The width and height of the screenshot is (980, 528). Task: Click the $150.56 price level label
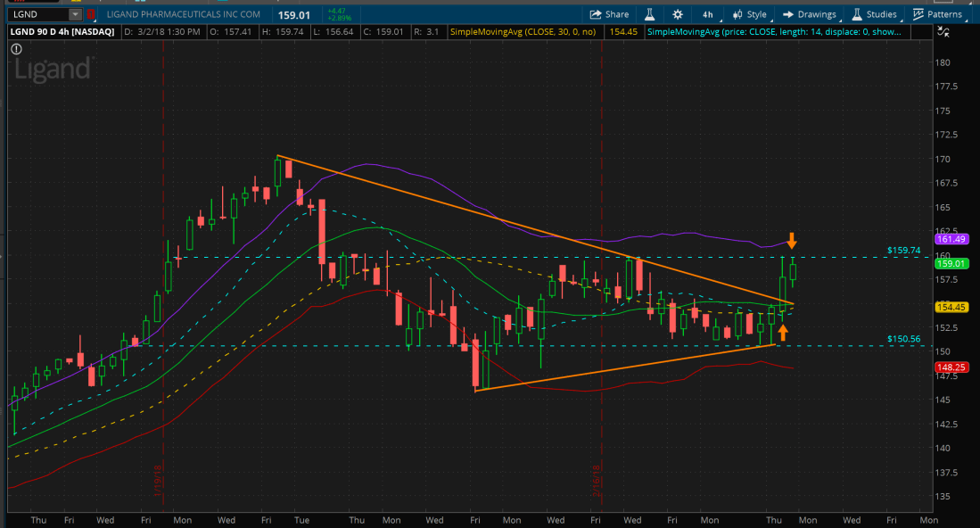[903, 339]
